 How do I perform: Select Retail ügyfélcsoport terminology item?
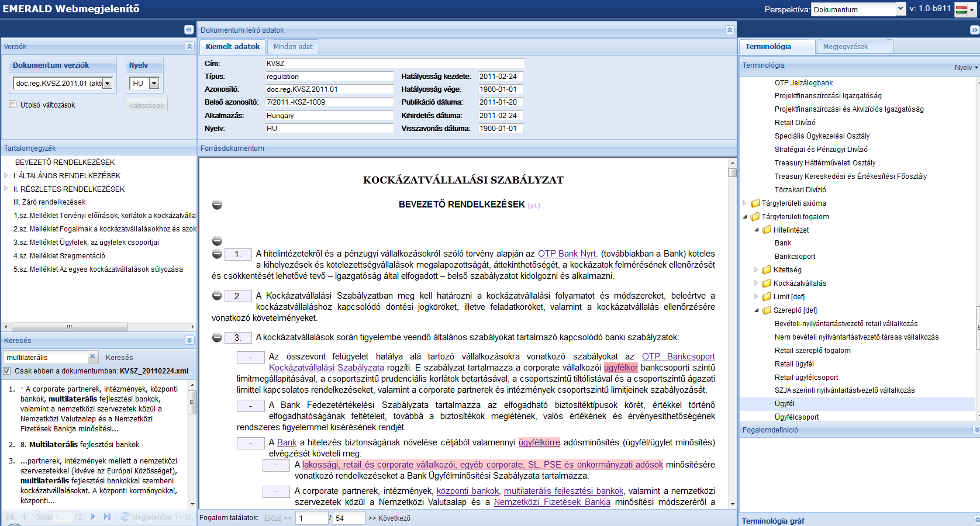[806, 378]
